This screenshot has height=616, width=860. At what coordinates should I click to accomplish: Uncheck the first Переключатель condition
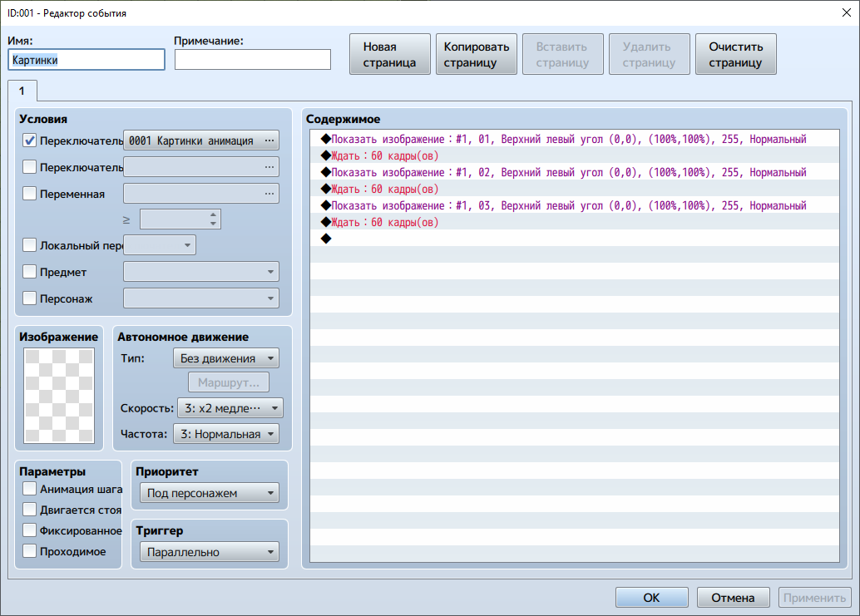point(30,140)
